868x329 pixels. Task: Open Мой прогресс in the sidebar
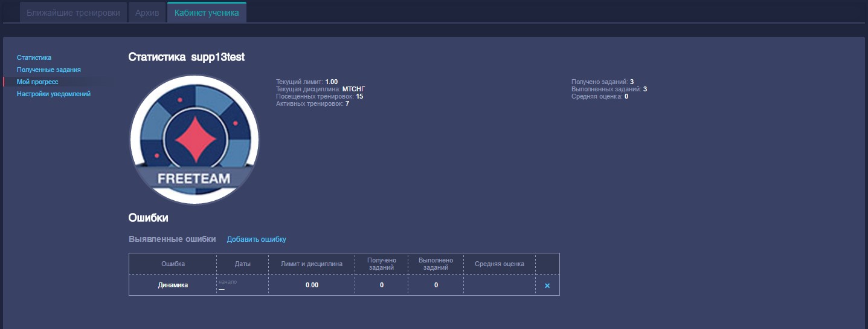(37, 82)
